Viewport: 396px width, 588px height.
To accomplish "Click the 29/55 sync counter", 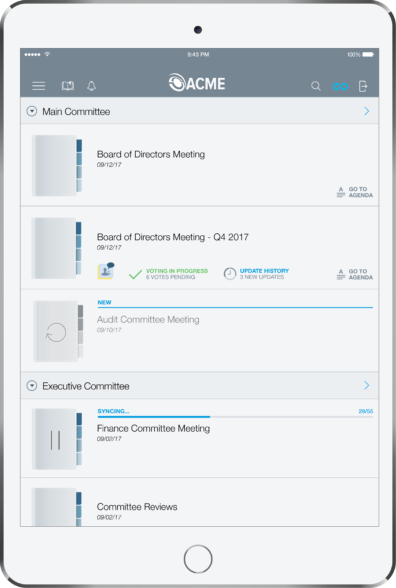I will pos(366,411).
